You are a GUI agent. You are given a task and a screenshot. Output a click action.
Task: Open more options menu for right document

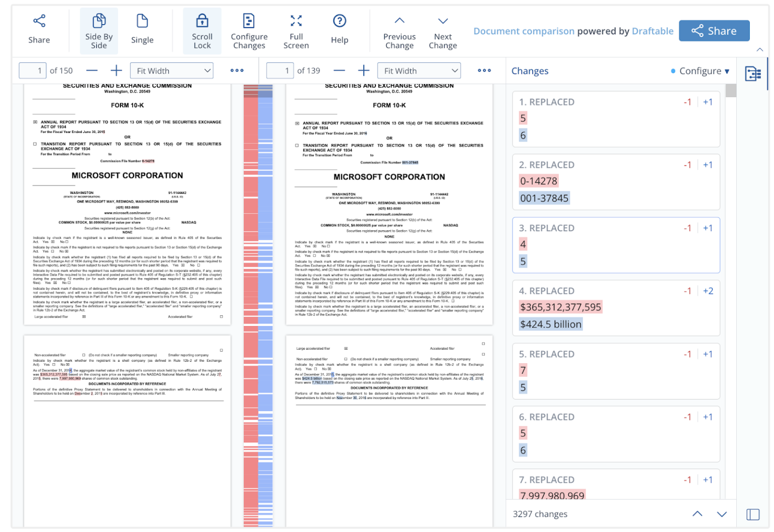[x=484, y=71]
